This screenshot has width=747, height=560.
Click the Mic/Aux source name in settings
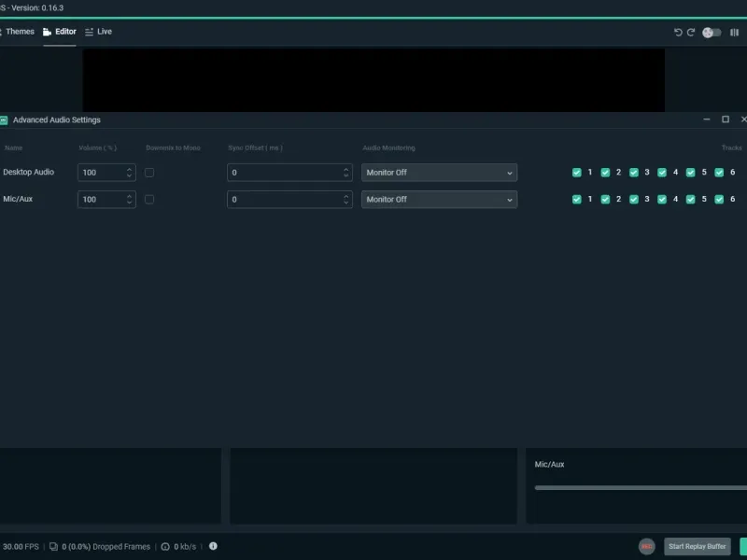[x=18, y=199]
